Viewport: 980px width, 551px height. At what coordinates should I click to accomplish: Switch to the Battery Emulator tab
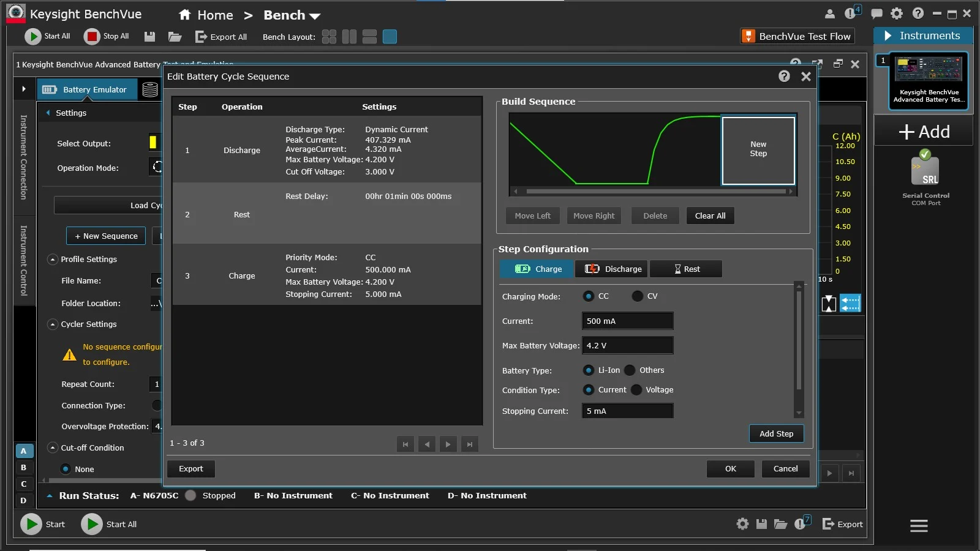[87, 89]
